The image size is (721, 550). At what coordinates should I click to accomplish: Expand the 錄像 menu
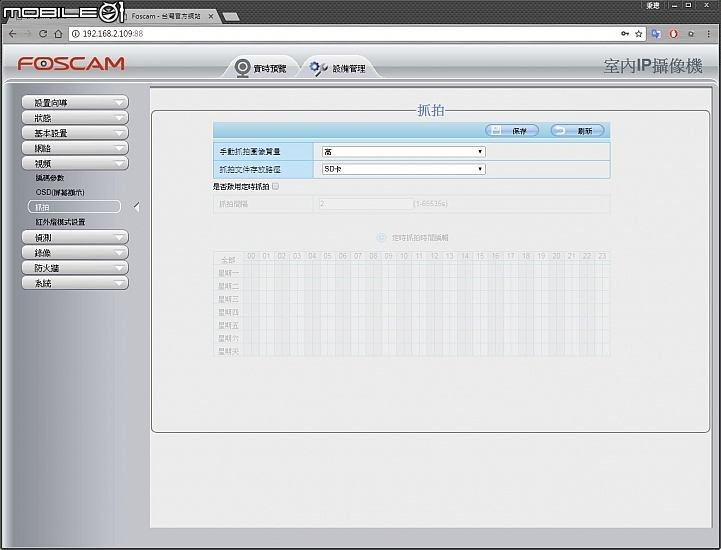tap(75, 252)
